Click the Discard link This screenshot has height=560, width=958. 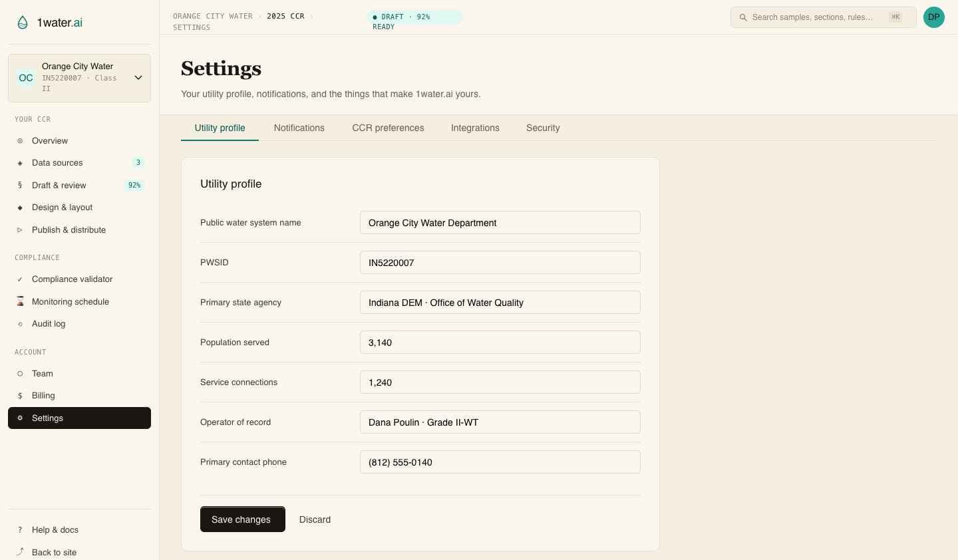(315, 519)
